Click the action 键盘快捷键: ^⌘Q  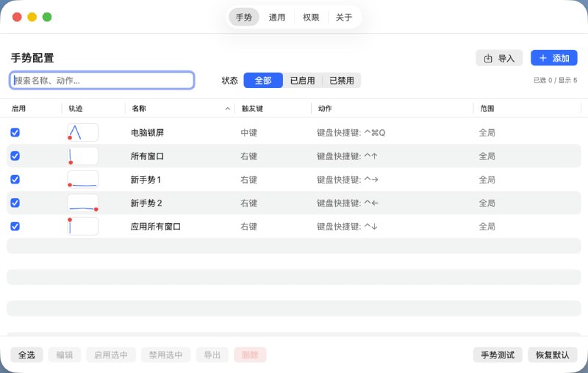click(x=351, y=133)
